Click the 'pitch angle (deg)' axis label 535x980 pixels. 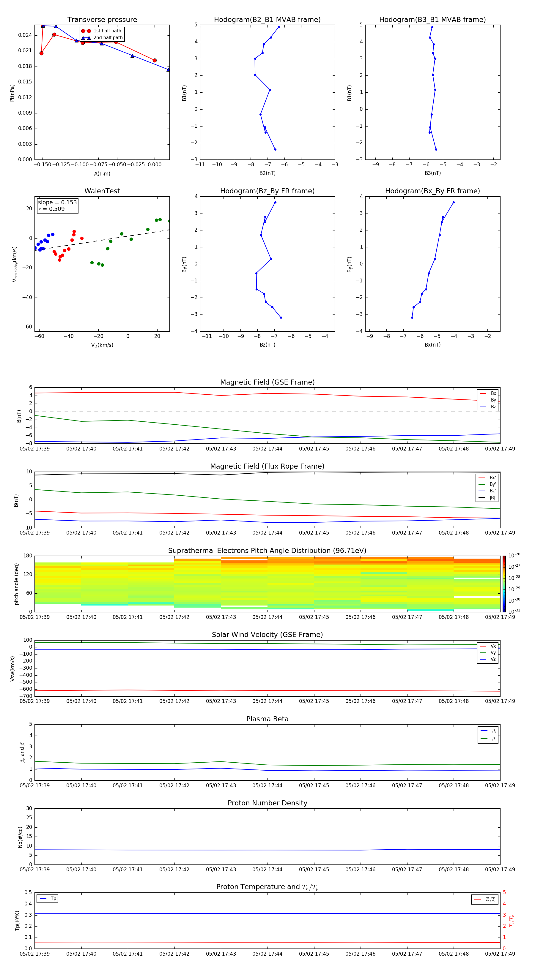pyautogui.click(x=16, y=584)
